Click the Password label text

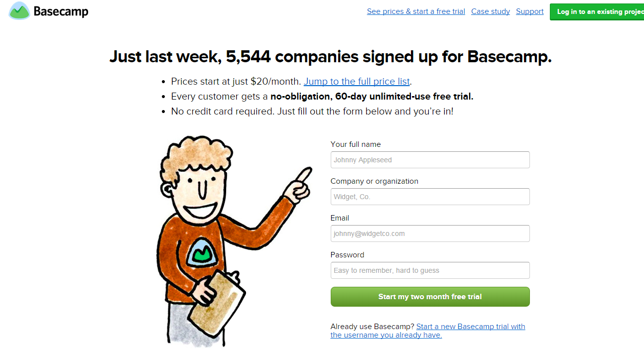[347, 255]
